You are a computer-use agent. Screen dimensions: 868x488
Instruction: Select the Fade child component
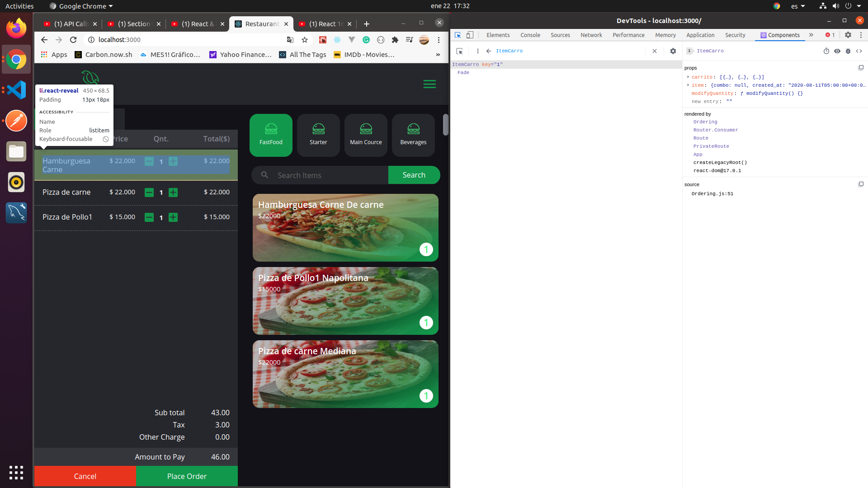[463, 72]
